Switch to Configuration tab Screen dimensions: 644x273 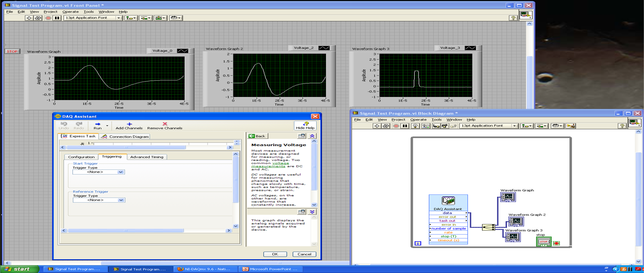(x=81, y=157)
